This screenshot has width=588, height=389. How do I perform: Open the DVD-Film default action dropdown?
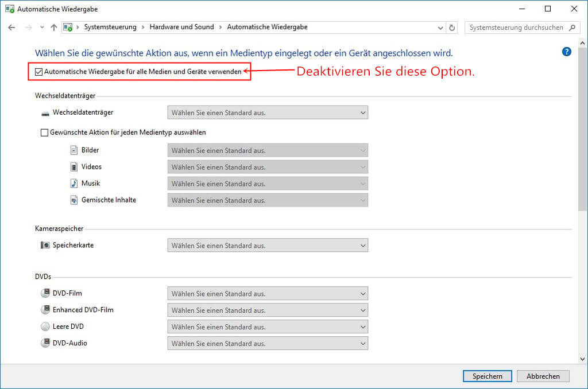pos(268,293)
